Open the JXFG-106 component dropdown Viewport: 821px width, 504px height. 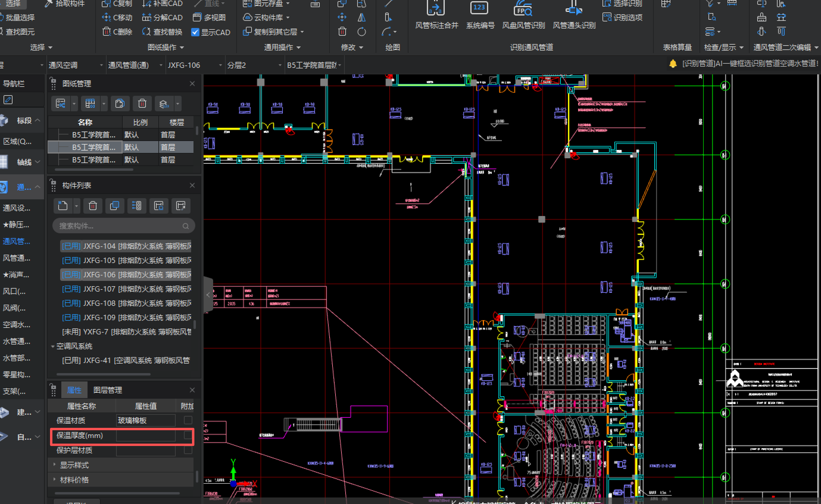[220, 65]
